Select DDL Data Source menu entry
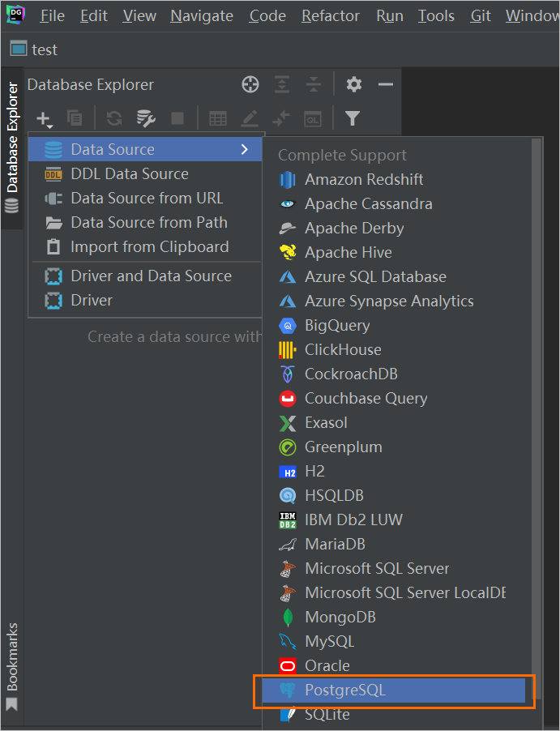The image size is (560, 731). [130, 173]
